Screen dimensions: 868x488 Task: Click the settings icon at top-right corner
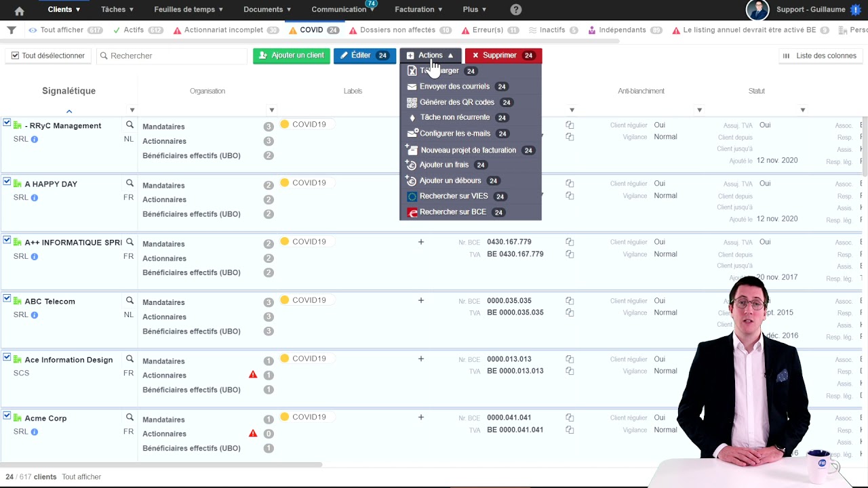pos(856,9)
